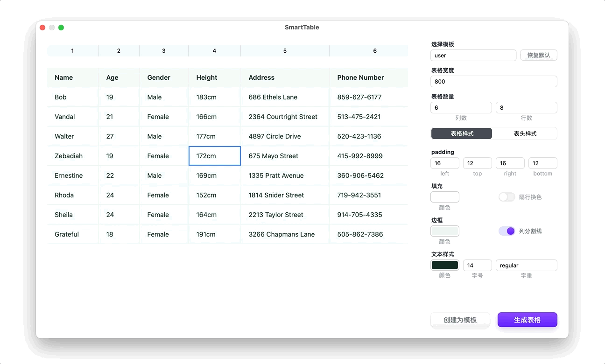Click the 行数 row count field
The height and width of the screenshot is (364, 605).
527,108
